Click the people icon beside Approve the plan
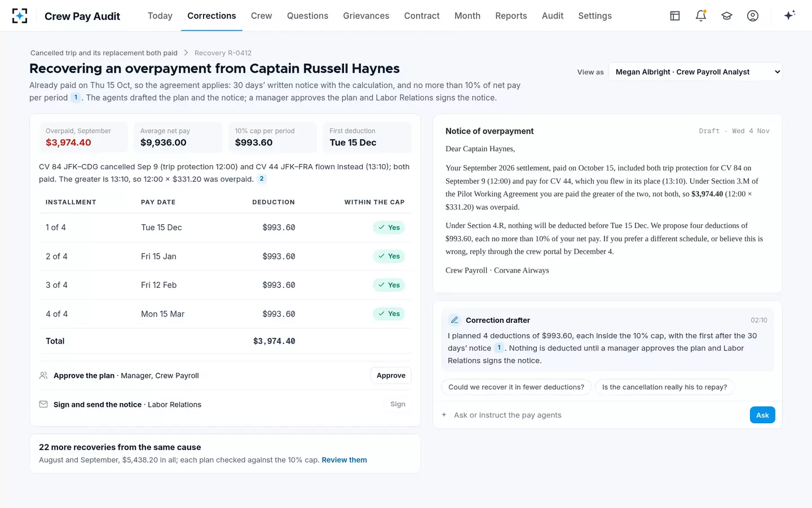Screen dimensions: 812x508 pos(43,375)
